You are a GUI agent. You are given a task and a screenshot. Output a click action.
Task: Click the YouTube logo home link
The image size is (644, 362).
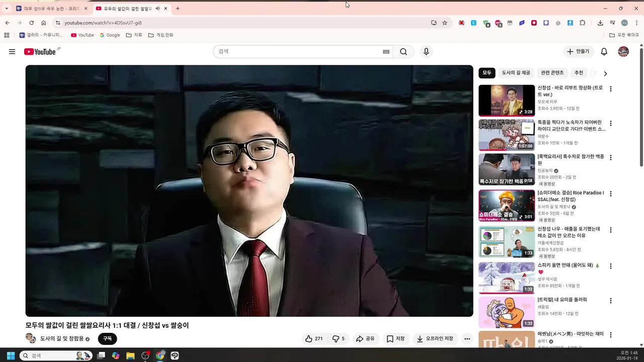click(x=40, y=52)
